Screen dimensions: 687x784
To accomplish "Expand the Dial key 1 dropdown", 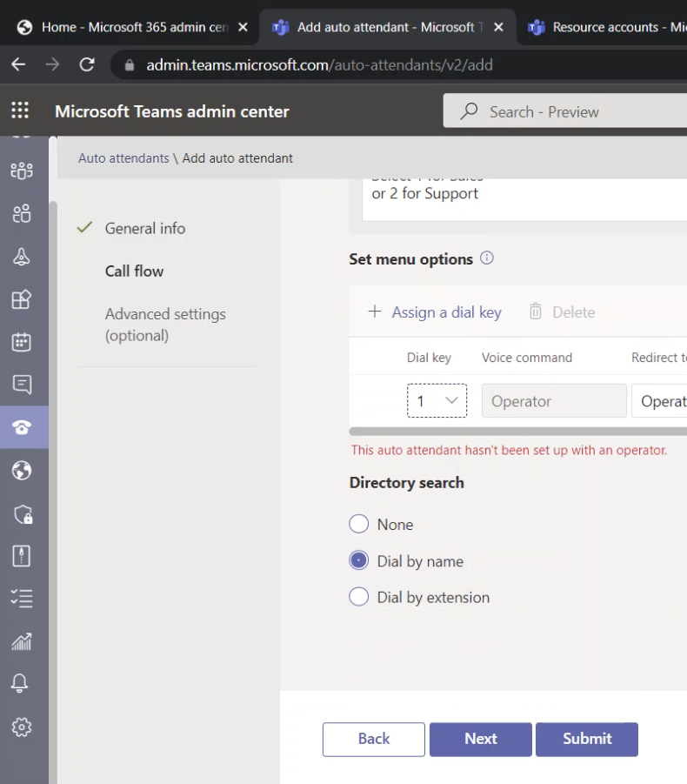I will coord(437,401).
